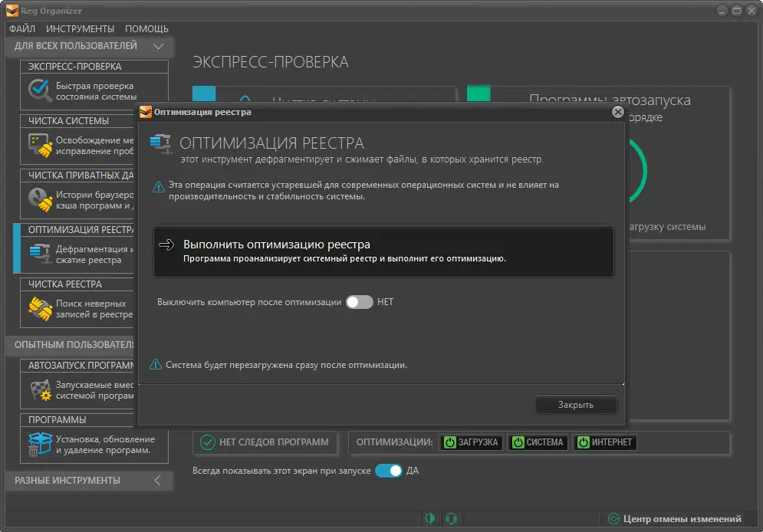Toggle Выключить компьютер после оптимизации switch
763x532 pixels.
coord(360,302)
